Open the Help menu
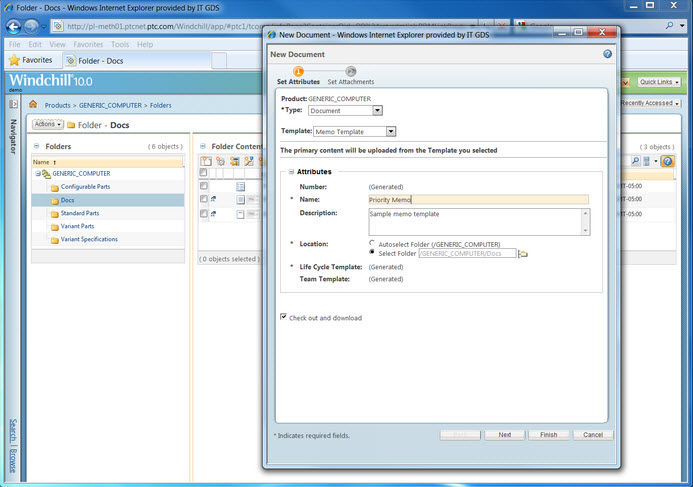This screenshot has width=693, height=487. point(145,44)
